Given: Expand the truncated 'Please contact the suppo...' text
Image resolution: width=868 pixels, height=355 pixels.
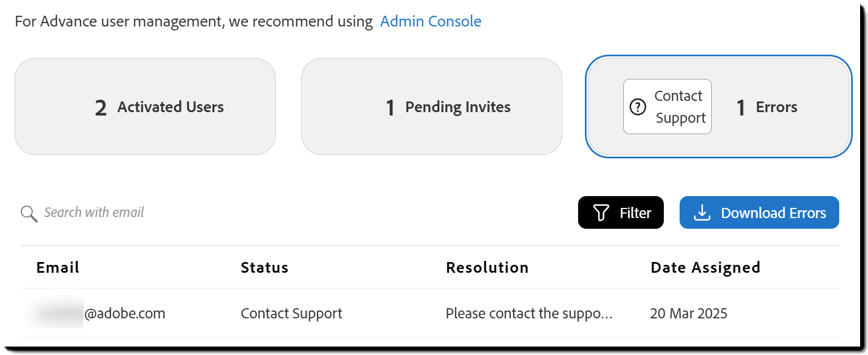Looking at the screenshot, I should coord(528,313).
